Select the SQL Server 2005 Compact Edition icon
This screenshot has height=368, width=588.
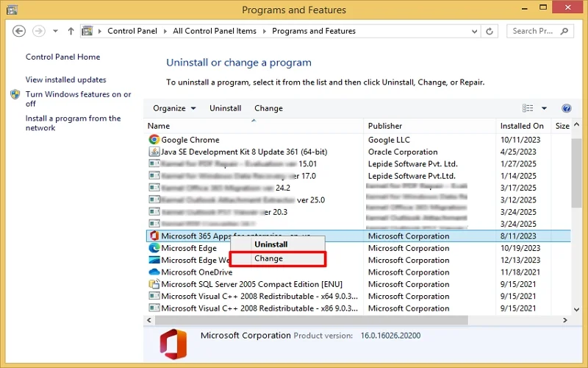154,284
